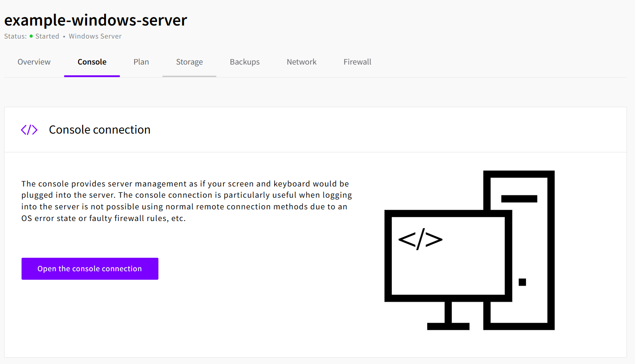Click the Console connection heading

coord(100,130)
